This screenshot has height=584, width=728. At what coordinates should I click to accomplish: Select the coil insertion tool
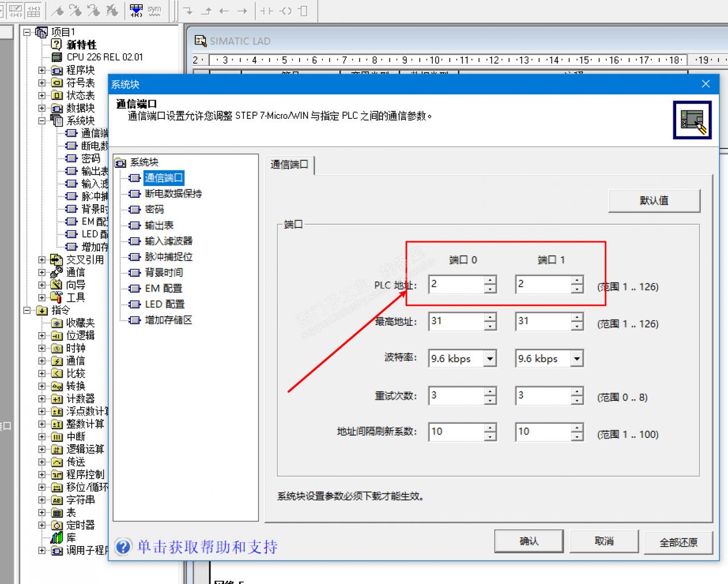click(x=286, y=10)
